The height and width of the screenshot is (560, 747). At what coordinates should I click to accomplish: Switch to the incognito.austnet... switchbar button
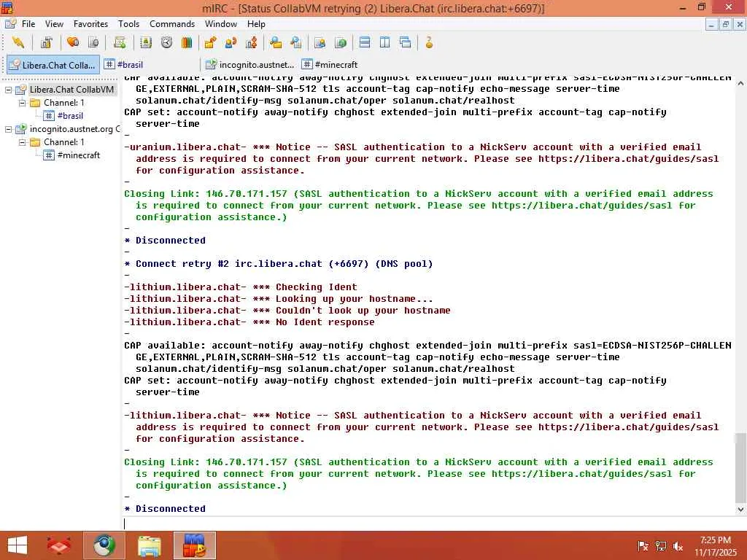coord(249,64)
